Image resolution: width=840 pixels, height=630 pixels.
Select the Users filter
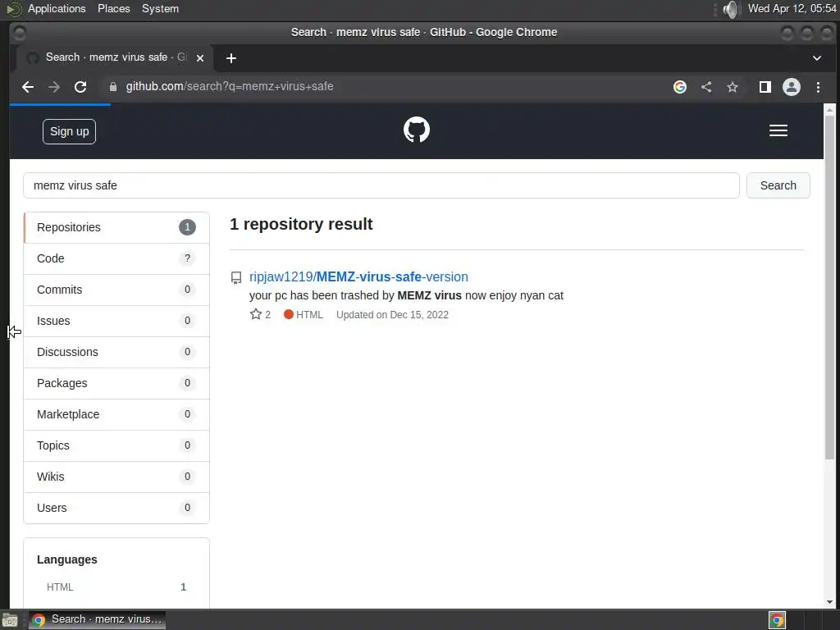116,508
